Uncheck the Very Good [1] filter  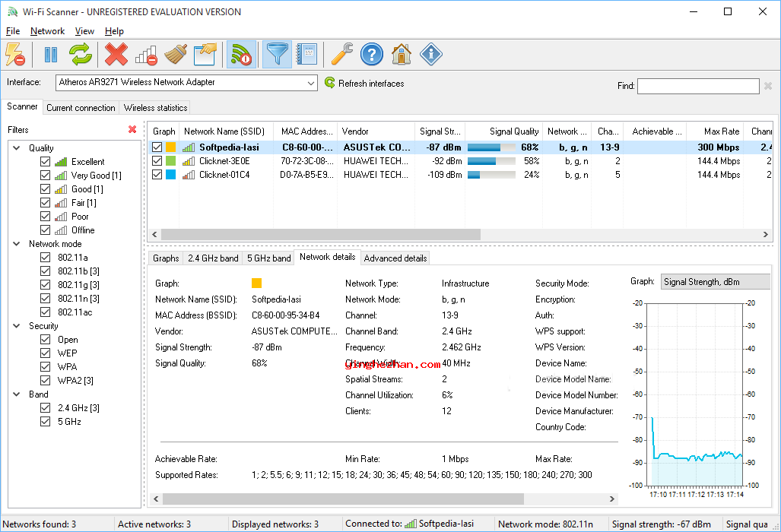[x=46, y=175]
